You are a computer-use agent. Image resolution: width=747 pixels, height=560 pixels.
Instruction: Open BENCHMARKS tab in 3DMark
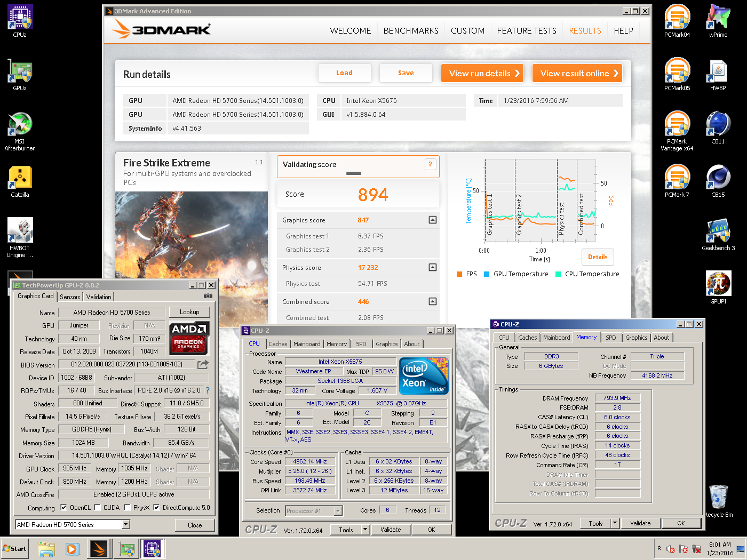tap(411, 31)
